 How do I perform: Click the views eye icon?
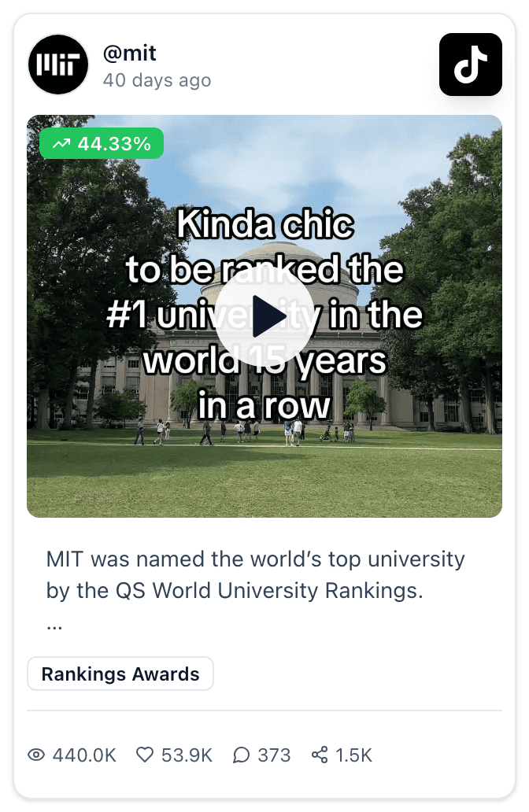(36, 755)
